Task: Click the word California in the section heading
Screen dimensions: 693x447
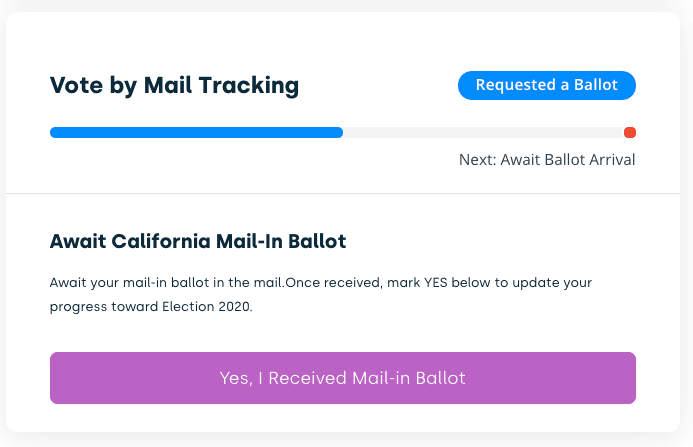Action: [156, 241]
